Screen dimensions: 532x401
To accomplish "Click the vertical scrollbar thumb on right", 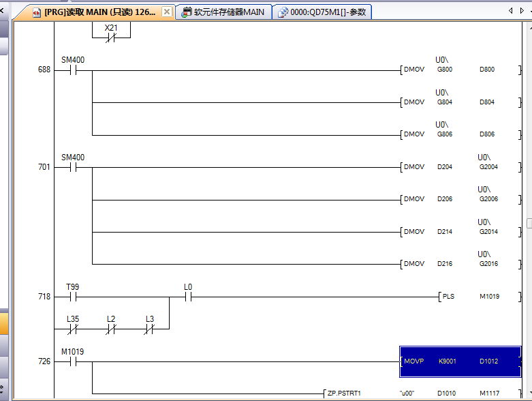I will click(x=529, y=223).
